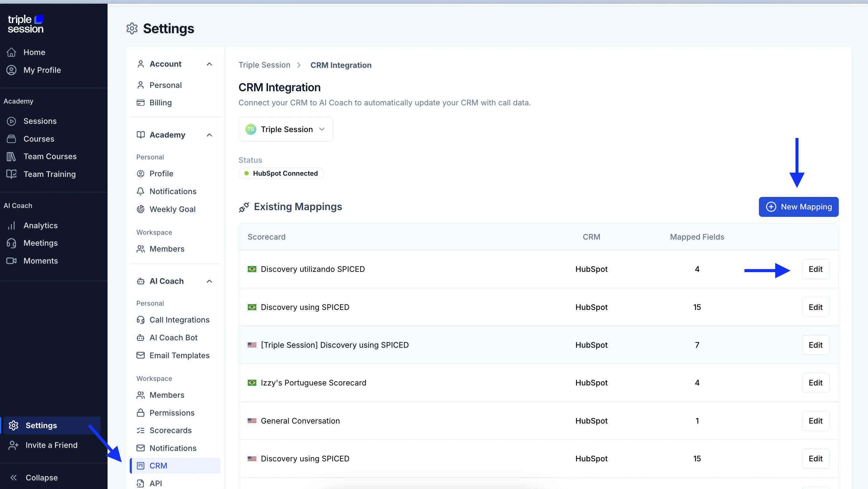Click the HubSpot Connected status badge
868x489 pixels.
click(x=281, y=174)
